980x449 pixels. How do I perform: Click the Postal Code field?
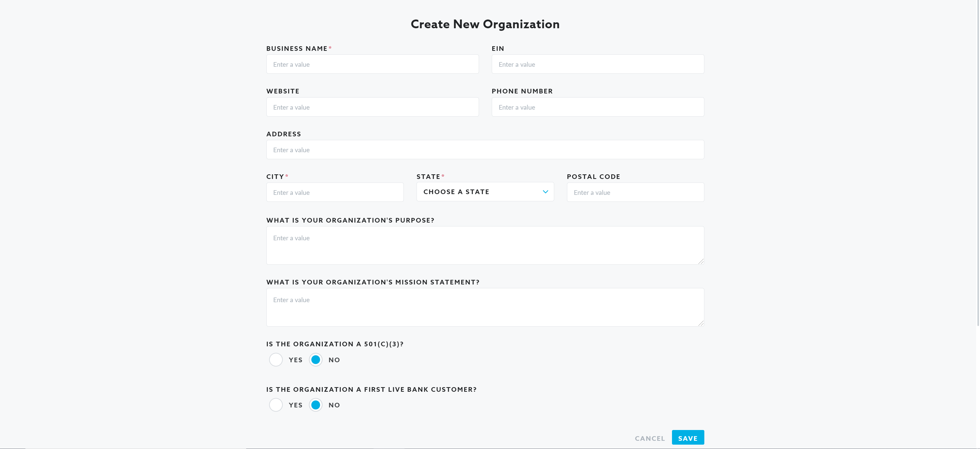click(635, 193)
